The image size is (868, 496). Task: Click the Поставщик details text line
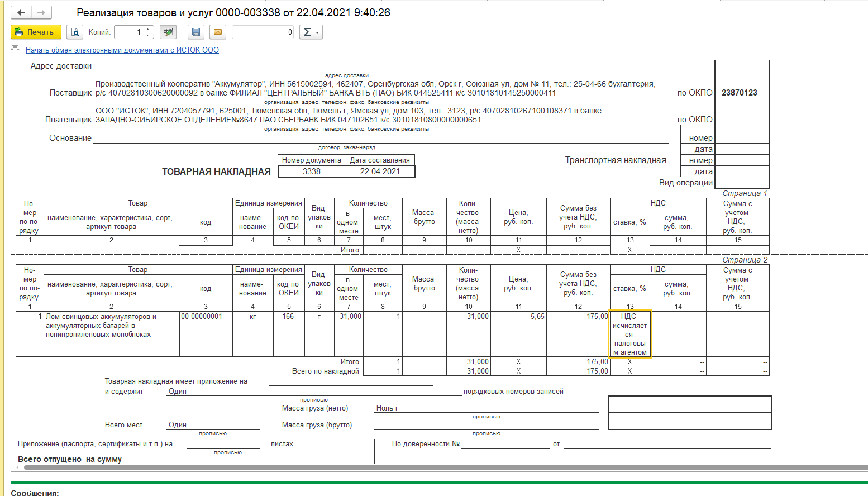375,88
